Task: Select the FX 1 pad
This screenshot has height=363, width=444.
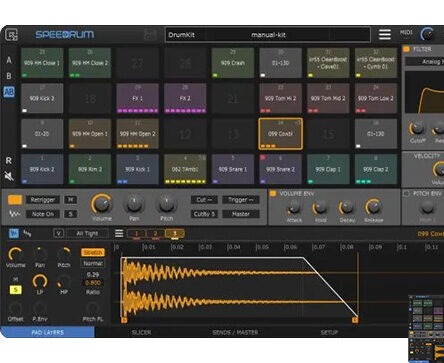Action: [x=137, y=98]
